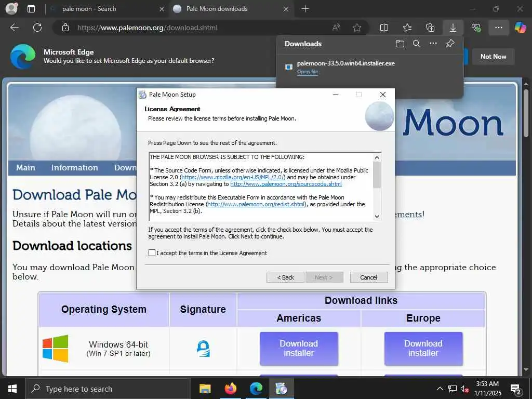Open the Favorites list icon

pos(407,28)
